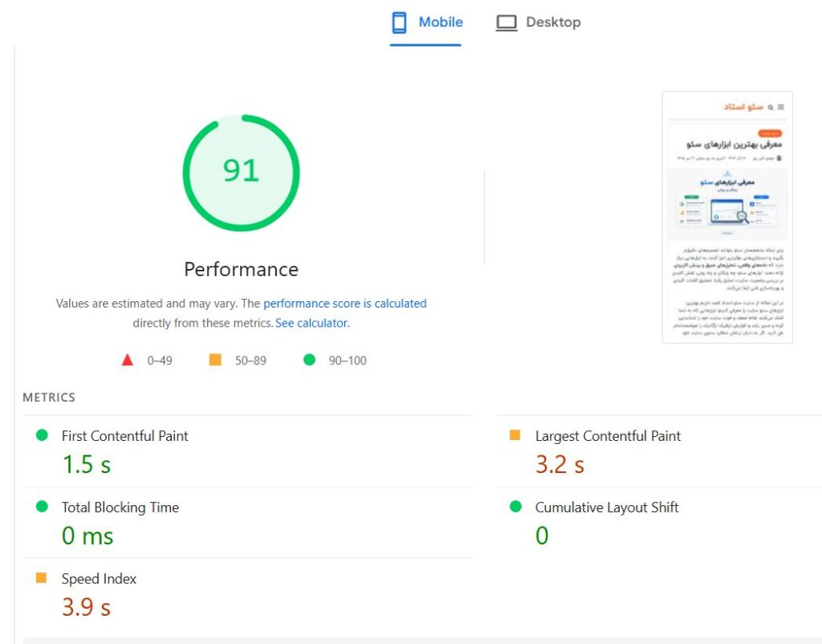Click the 90–100 score range label

tap(348, 361)
